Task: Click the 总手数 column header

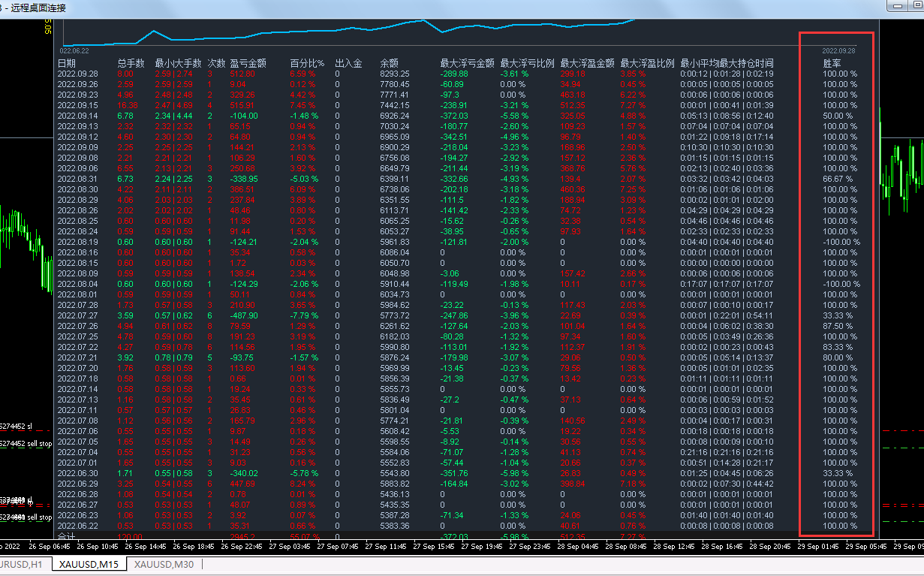Action: 131,63
